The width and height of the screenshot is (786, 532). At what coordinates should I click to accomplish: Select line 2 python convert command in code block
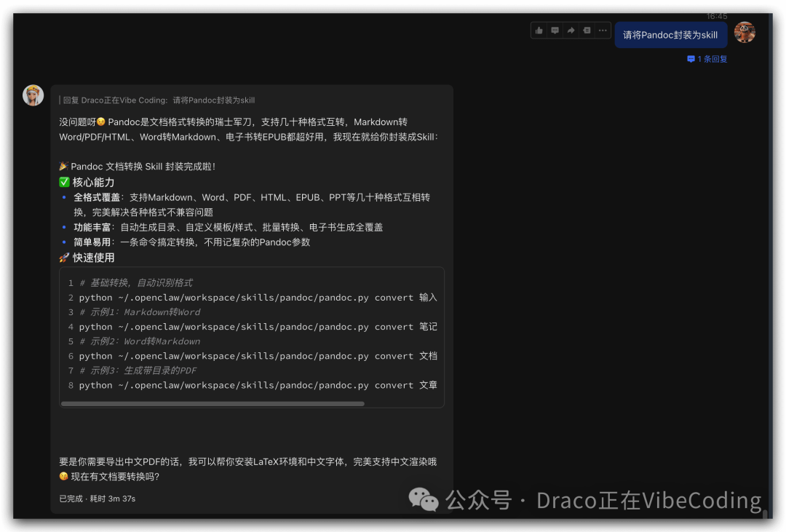point(255,297)
